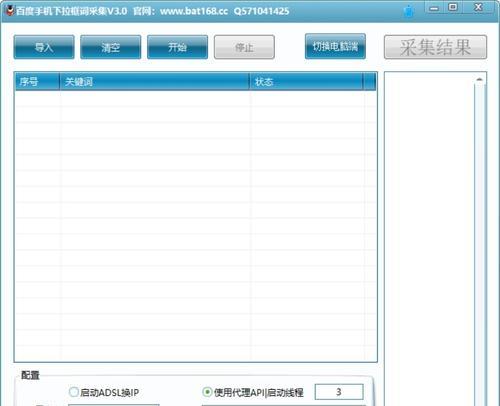Click the results panel scroll up arrow
This screenshot has height=406, width=500.
tap(479, 79)
